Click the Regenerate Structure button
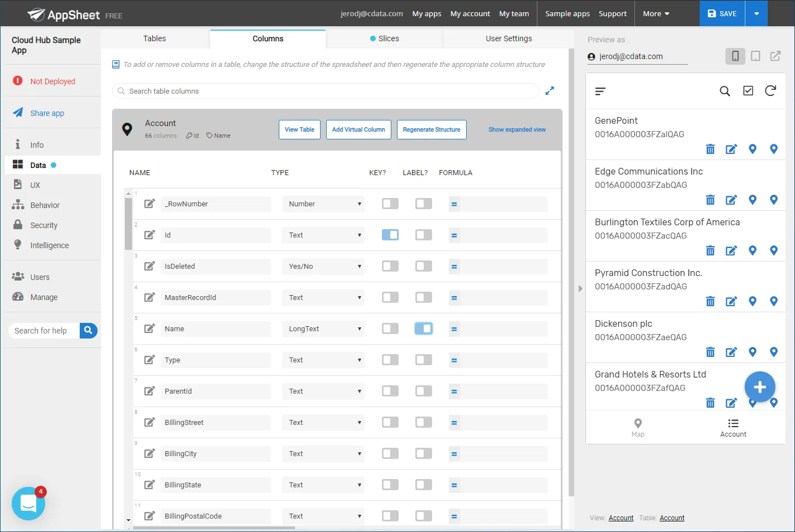This screenshot has width=795, height=532. (x=432, y=129)
